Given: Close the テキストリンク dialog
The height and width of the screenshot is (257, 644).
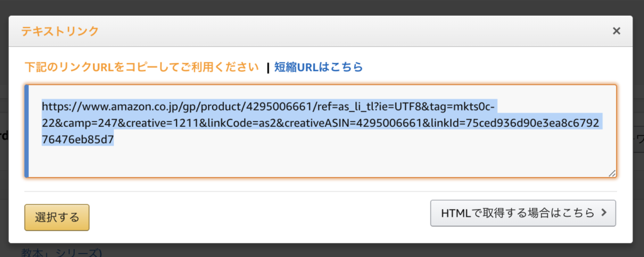Looking at the screenshot, I should [616, 31].
